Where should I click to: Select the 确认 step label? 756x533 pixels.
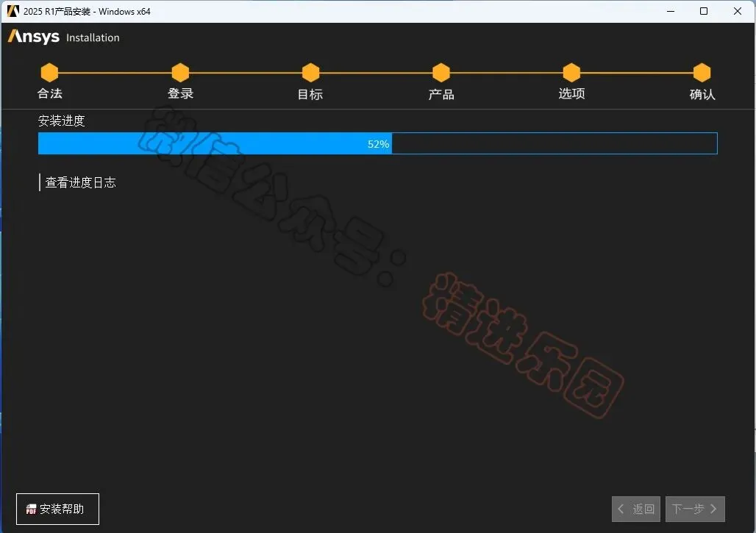coord(702,94)
